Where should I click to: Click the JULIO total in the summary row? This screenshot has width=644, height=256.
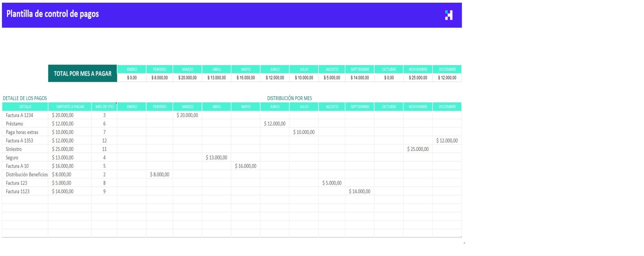[304, 78]
